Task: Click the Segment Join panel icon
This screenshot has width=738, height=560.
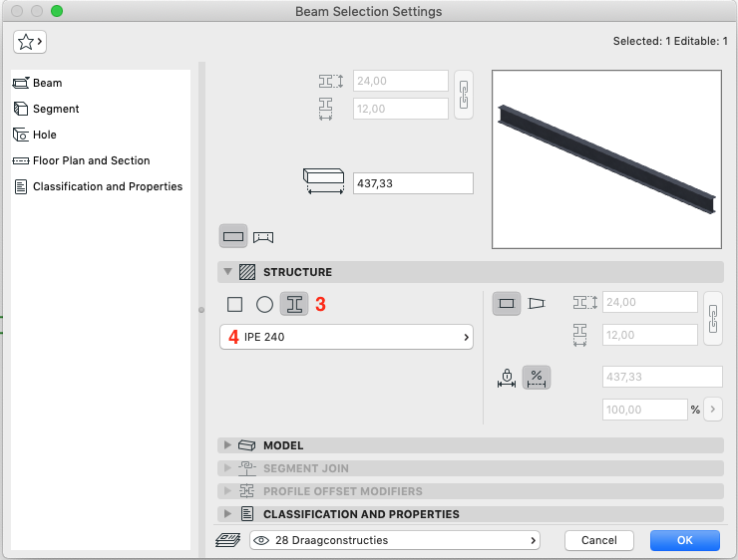Action: 247,468
